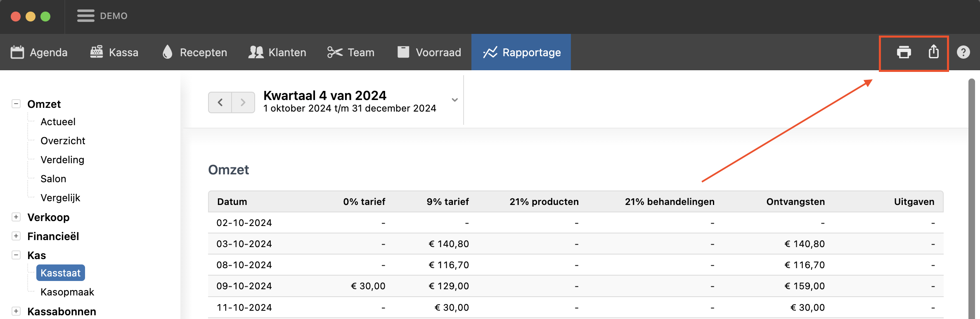Select Kasopmaak in the sidebar

pos(67,292)
